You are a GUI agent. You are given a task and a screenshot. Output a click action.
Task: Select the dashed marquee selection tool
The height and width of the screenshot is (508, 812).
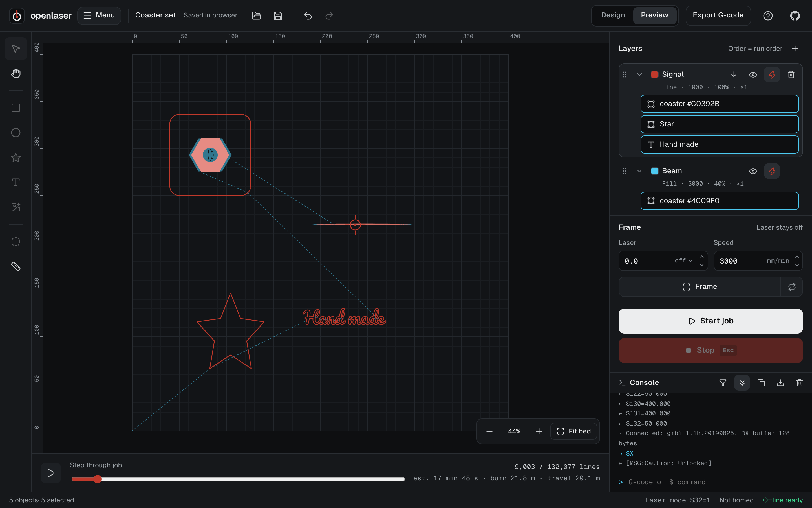pos(16,242)
